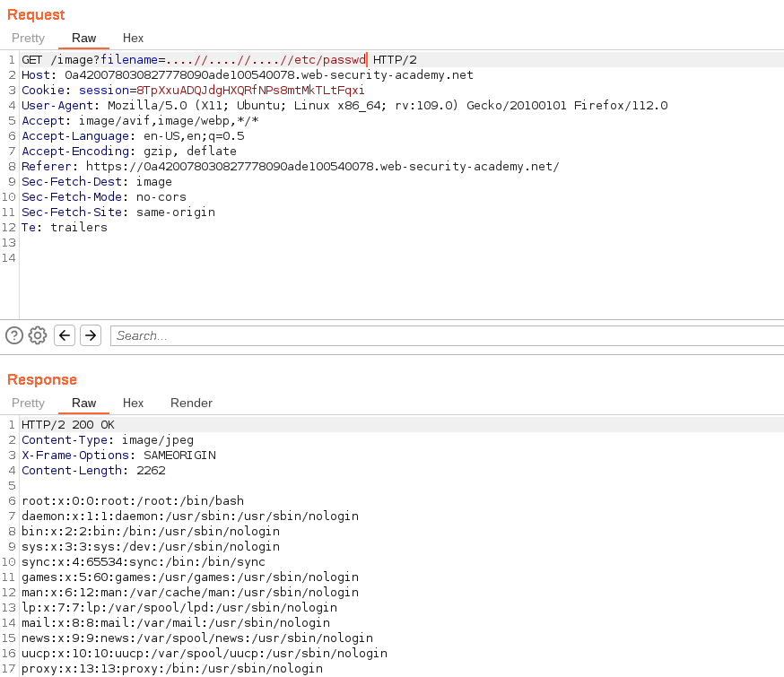
Task: Click the Content-Type: image/jpeg line
Action: [x=108, y=440]
